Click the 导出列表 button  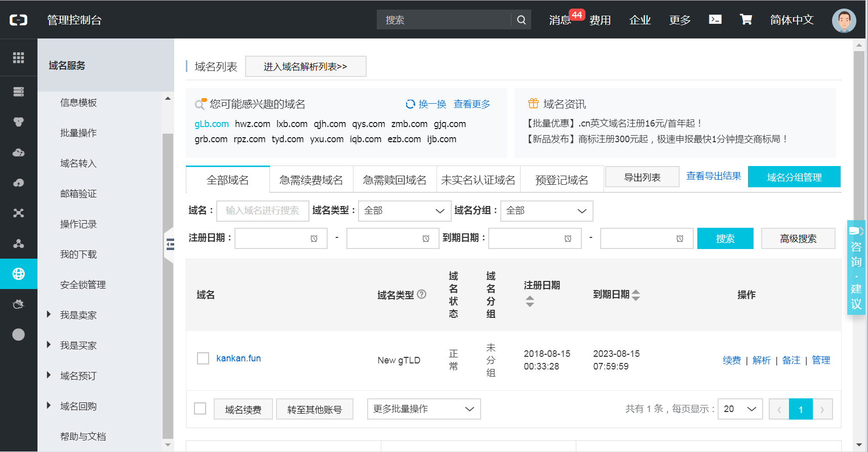coord(642,177)
